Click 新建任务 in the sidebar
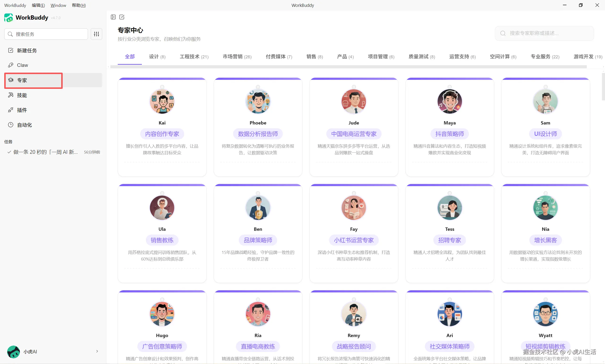605x364 pixels. pyautogui.click(x=27, y=51)
